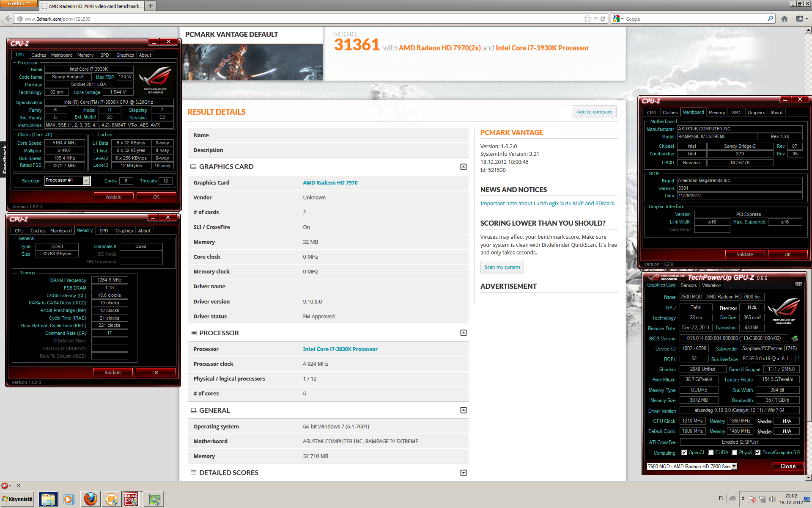The width and height of the screenshot is (812, 508).
Task: Open LucidLogix Virtu MVP notice link
Action: coord(548,203)
